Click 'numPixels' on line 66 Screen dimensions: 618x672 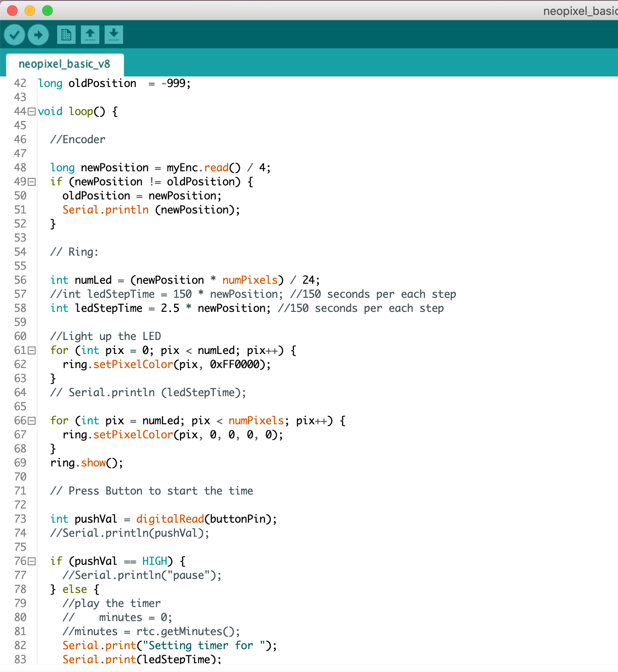[256, 421]
